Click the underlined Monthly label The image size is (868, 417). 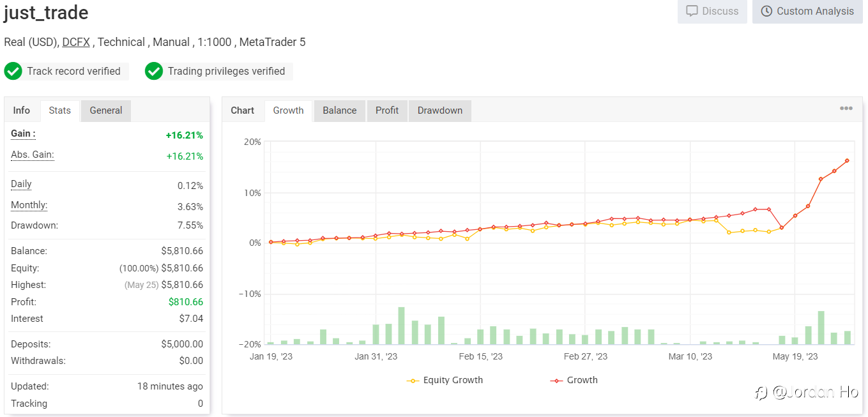click(29, 206)
